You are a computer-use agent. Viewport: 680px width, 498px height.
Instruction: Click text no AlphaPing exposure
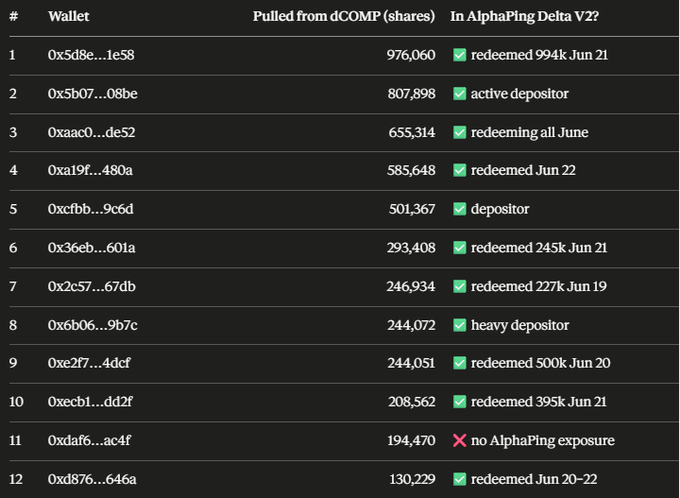(x=543, y=440)
